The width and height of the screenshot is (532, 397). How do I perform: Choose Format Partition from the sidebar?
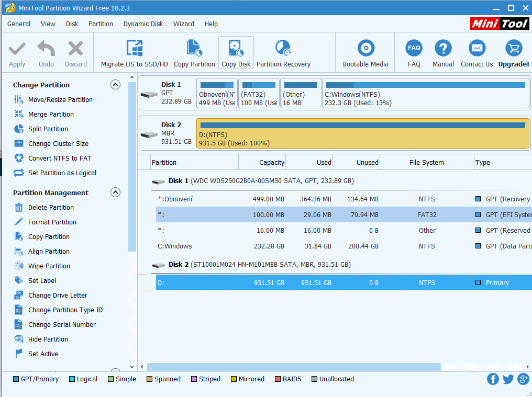52,222
